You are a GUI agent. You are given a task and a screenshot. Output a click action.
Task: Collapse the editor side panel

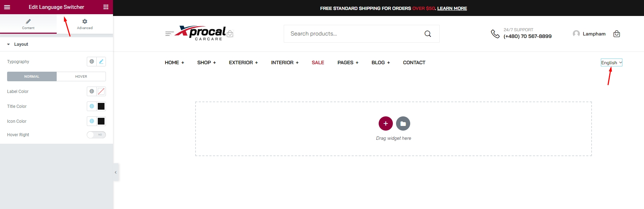tap(116, 172)
